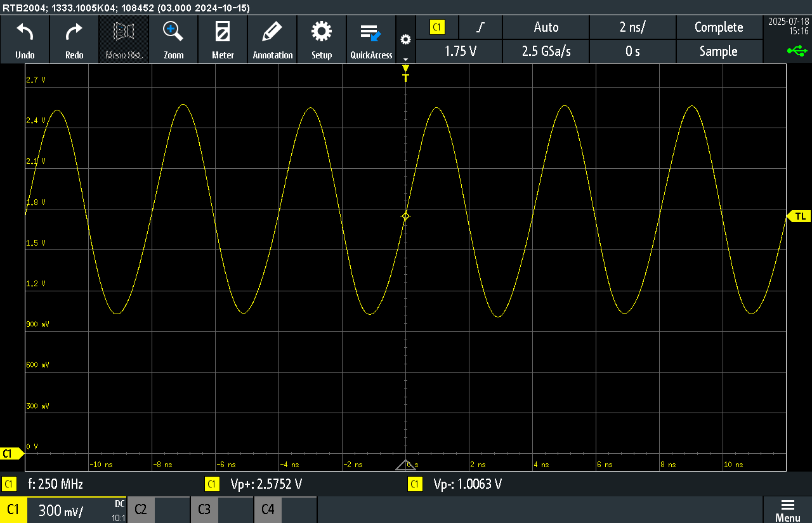
Task: Change the Sample acquisition mode
Action: coord(719,51)
